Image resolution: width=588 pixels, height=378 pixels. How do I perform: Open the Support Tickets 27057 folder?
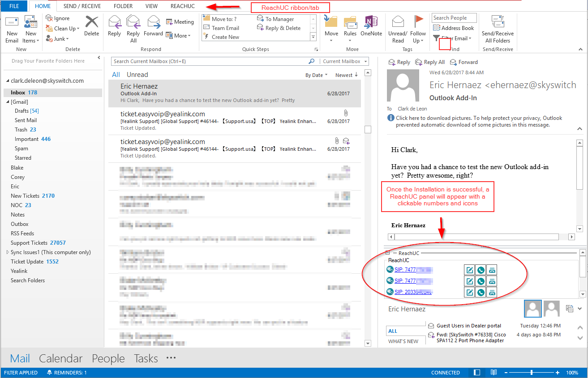click(38, 243)
